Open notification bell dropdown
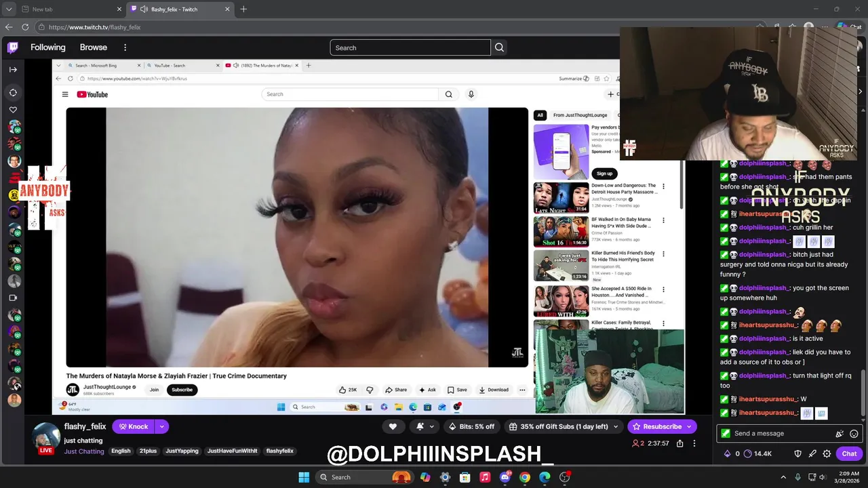This screenshot has width=868, height=488. click(425, 426)
